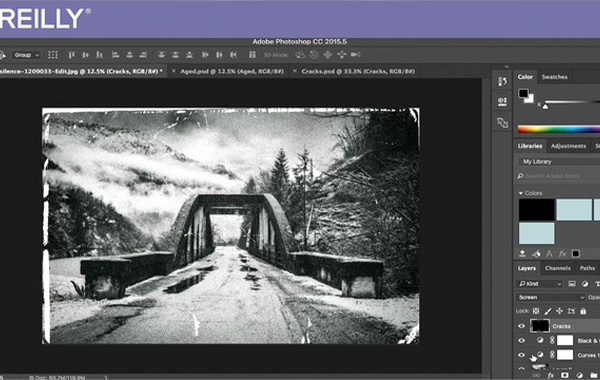Add foreground color to library
The height and width of the screenshot is (380, 600).
coord(576,253)
